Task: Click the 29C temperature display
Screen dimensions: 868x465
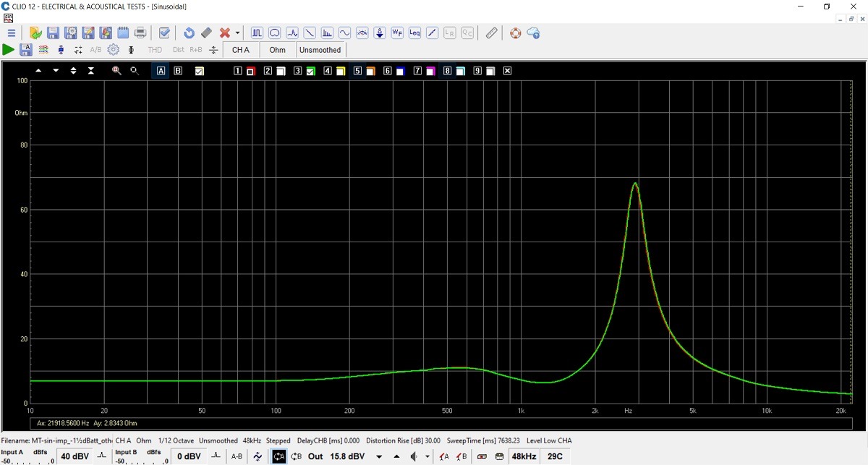Action: point(556,456)
